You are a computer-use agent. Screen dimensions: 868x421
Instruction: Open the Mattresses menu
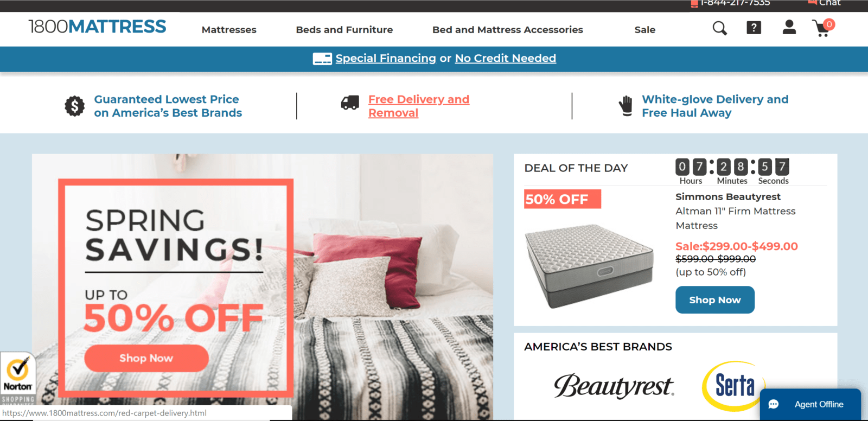pos(229,30)
